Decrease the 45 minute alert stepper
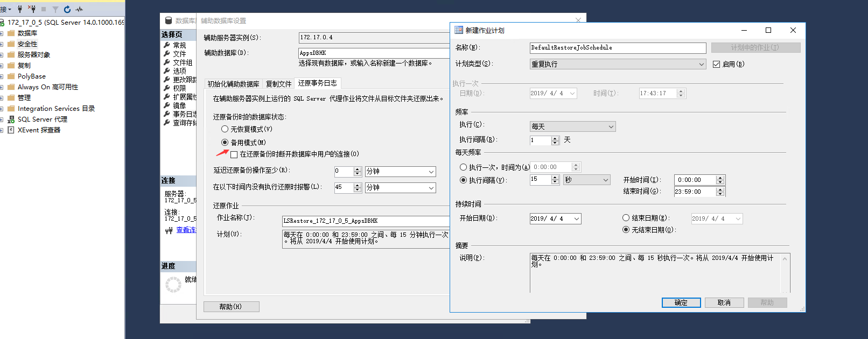 358,190
